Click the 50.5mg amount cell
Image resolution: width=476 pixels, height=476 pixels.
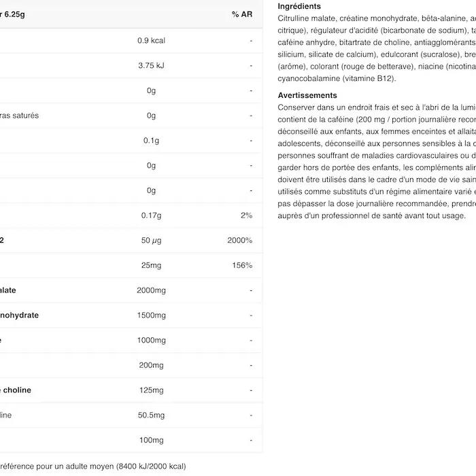151,415
